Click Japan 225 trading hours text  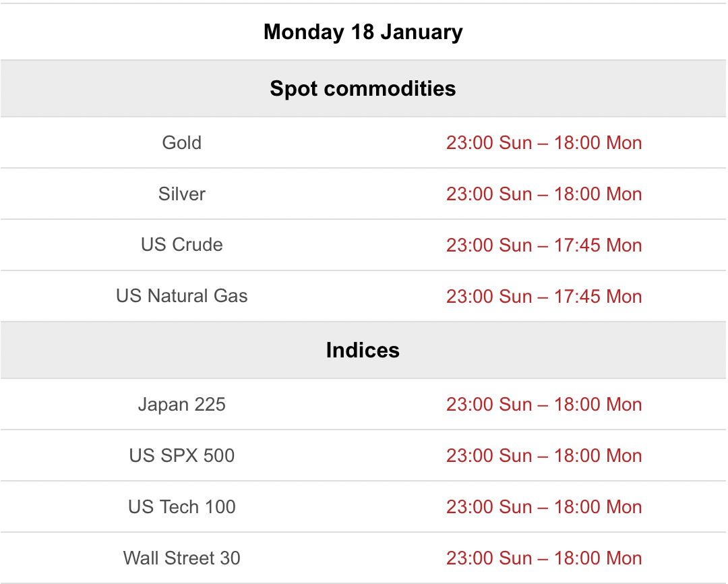tap(543, 405)
